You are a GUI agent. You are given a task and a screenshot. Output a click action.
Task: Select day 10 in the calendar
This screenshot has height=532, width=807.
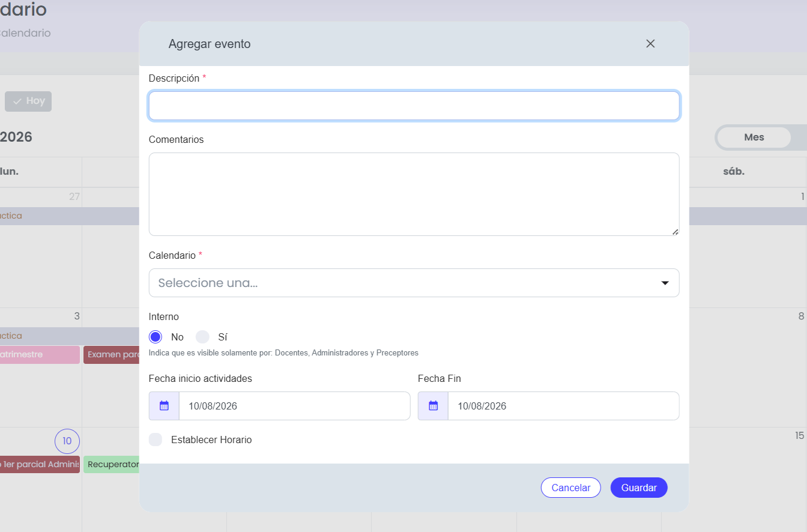tap(67, 441)
